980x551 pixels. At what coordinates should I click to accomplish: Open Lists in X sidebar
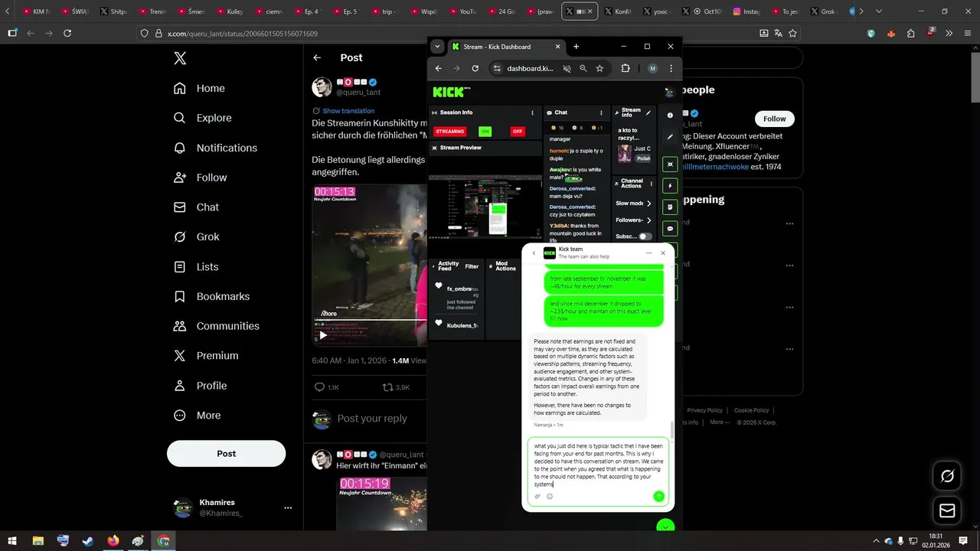tap(196, 266)
